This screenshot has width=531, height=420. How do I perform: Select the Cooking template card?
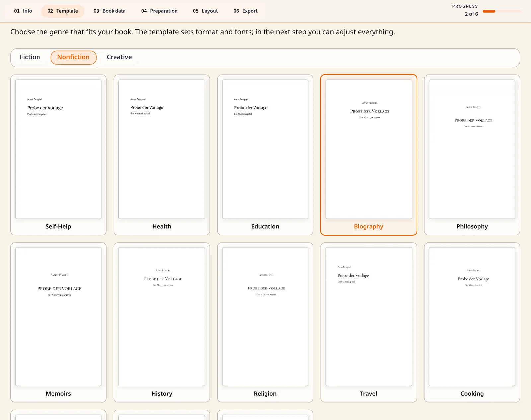pos(472,322)
